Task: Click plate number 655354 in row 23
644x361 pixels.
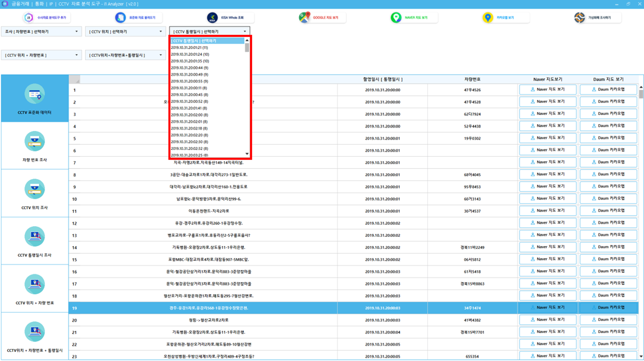Action: pos(472,357)
